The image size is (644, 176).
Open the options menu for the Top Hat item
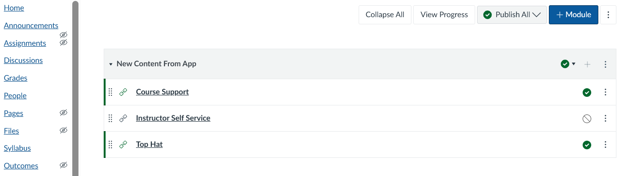[605, 145]
